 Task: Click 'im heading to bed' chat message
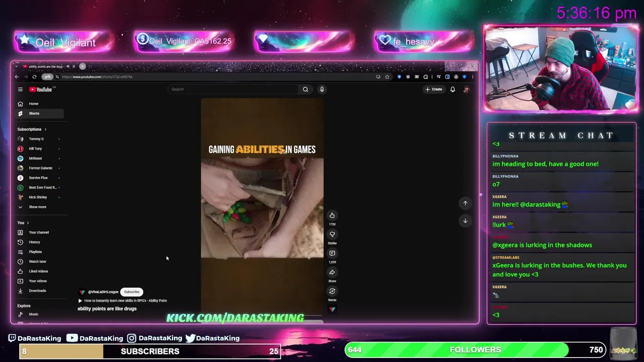545,164
